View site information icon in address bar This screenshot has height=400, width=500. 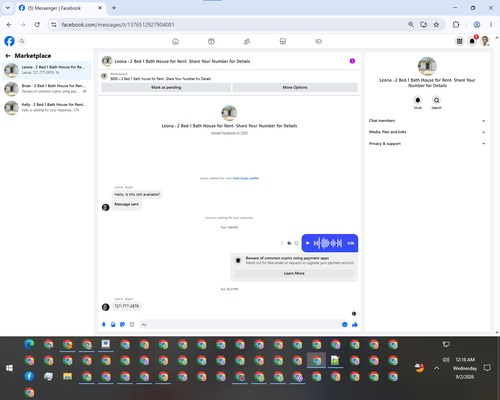coord(54,25)
